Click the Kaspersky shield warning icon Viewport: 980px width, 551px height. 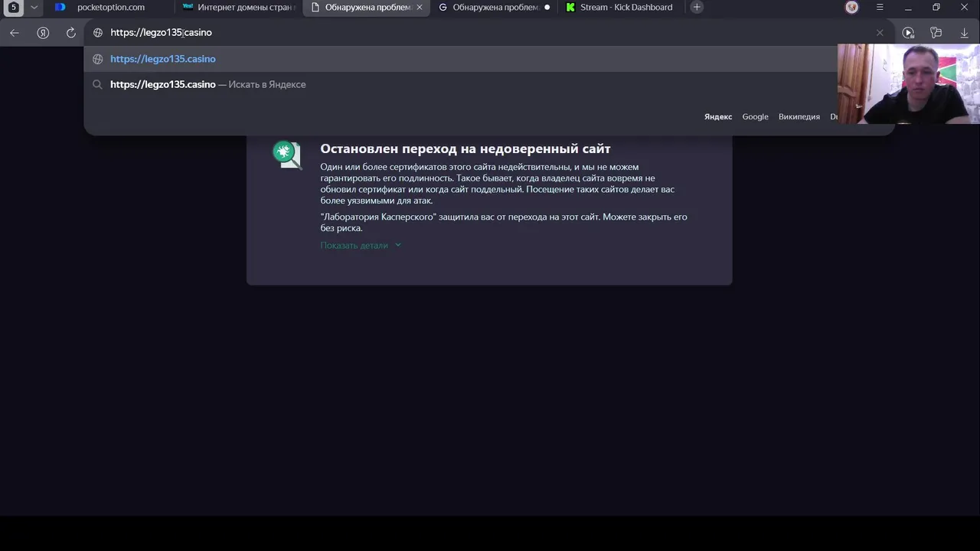coord(287,154)
